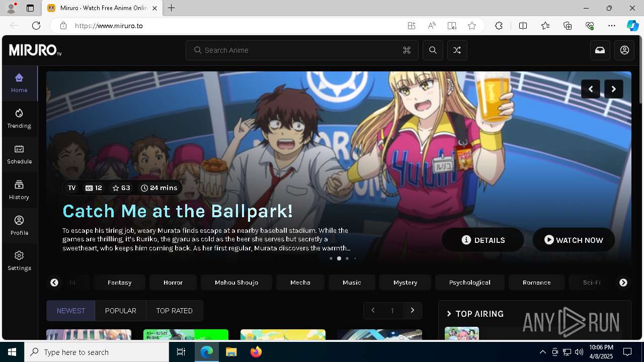Open the Profile page from sidebar
This screenshot has width=644, height=362.
click(19, 226)
